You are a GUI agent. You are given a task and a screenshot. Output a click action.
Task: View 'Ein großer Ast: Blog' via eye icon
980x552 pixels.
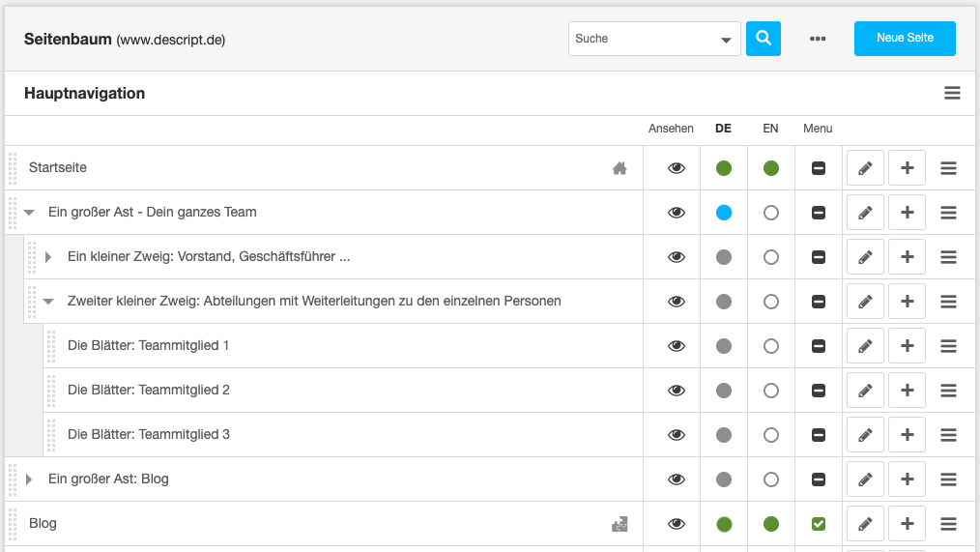[677, 479]
